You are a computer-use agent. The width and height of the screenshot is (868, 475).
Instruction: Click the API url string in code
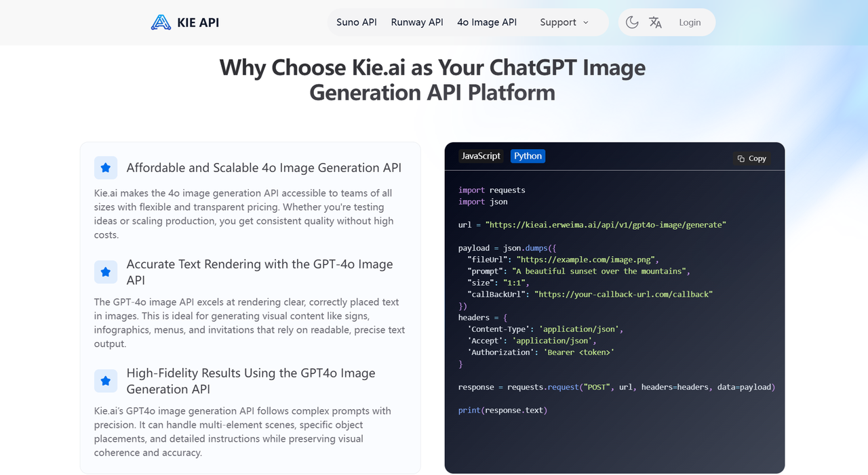point(606,224)
